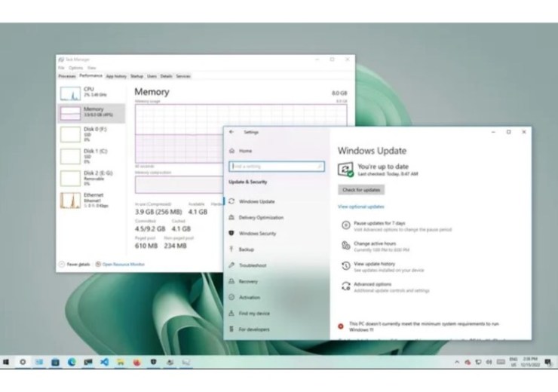Switch to the Performance tab
Screen dimensions: 558x392
click(90, 76)
